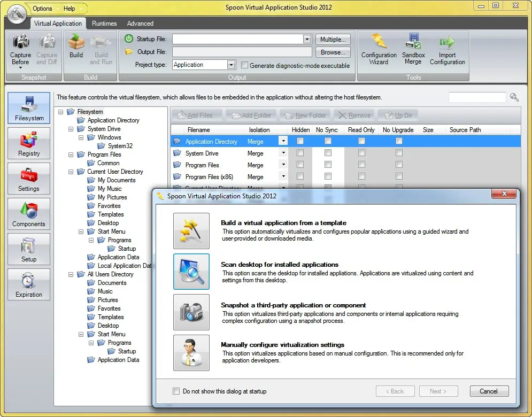Open the Registry panel in sidebar

click(29, 143)
